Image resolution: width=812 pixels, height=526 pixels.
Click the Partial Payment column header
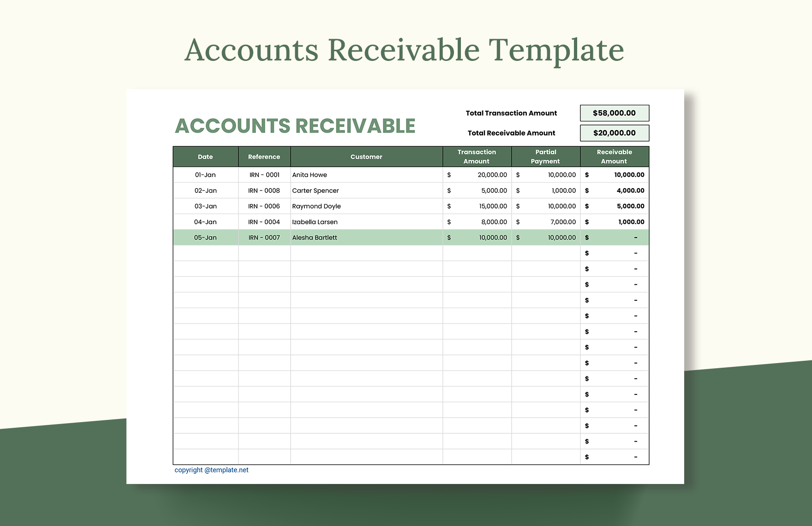point(546,156)
